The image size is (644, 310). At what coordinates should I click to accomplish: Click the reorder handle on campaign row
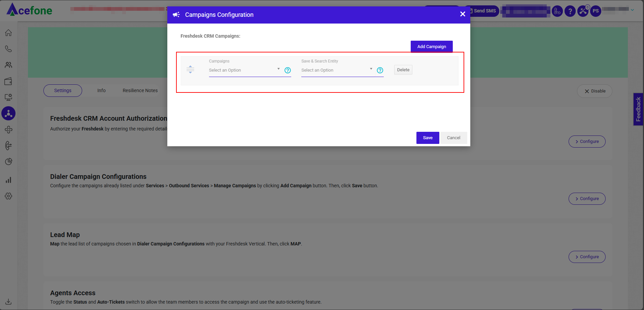[190, 70]
